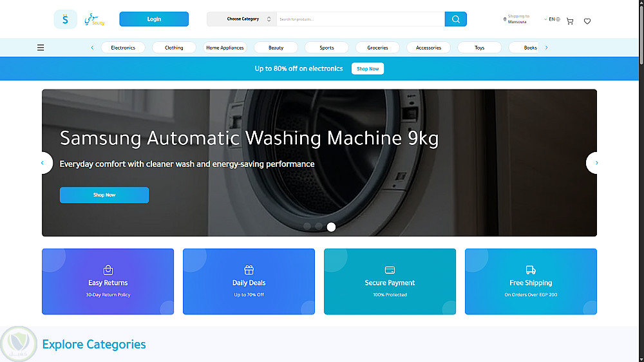Click the Secure Payment card icon
This screenshot has height=362, width=644.
pos(390,270)
